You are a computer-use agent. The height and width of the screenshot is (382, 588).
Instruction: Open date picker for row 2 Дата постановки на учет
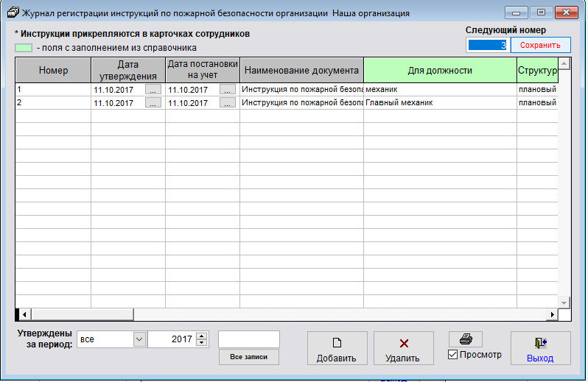[x=228, y=102]
